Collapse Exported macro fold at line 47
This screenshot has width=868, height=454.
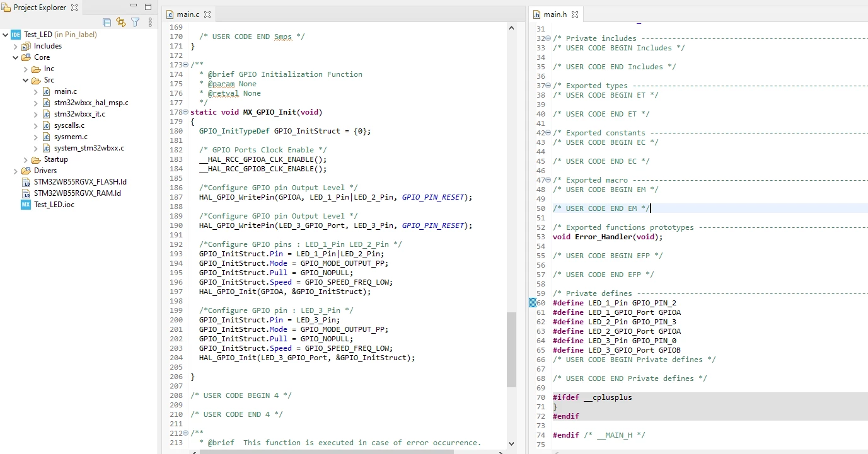click(x=548, y=180)
